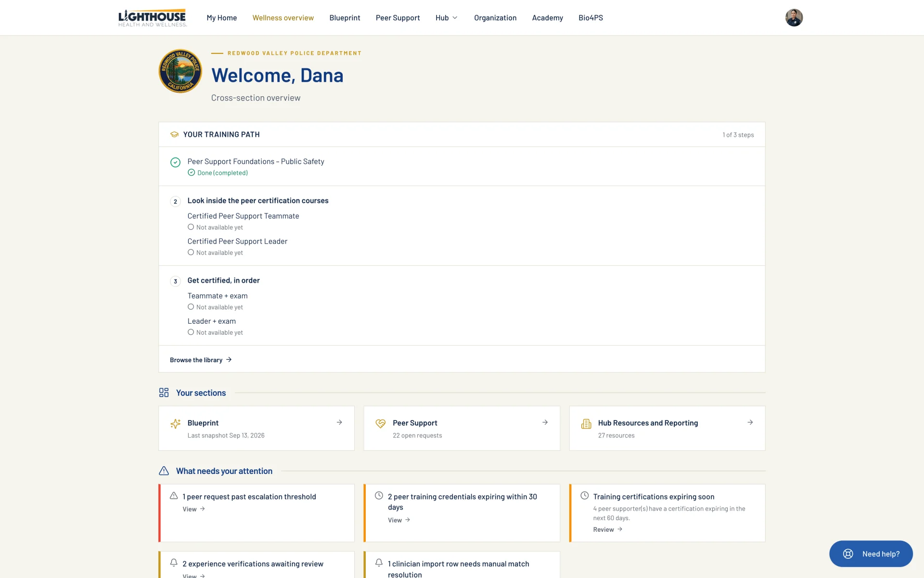Open the Need help? button

pos(871,554)
